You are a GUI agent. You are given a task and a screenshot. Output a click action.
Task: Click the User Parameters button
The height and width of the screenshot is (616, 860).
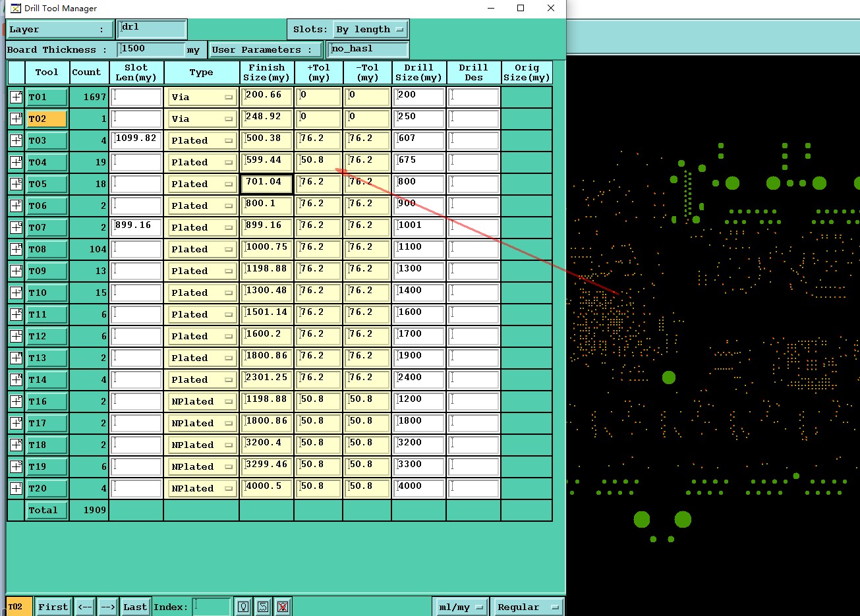[266, 49]
